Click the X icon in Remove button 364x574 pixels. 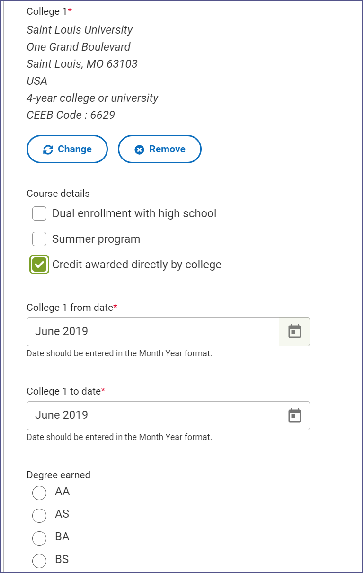tap(139, 149)
